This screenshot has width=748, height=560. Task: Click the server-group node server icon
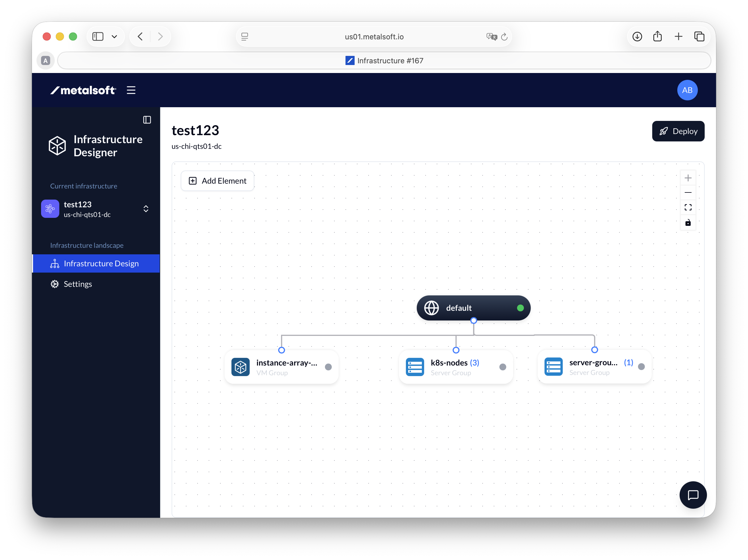tap(554, 367)
